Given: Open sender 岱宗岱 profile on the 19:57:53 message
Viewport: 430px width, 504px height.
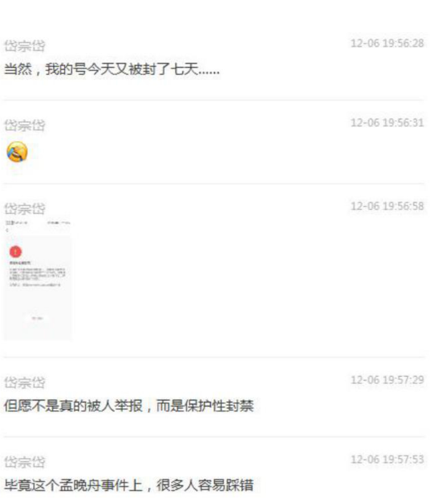Looking at the screenshot, I should [25, 462].
